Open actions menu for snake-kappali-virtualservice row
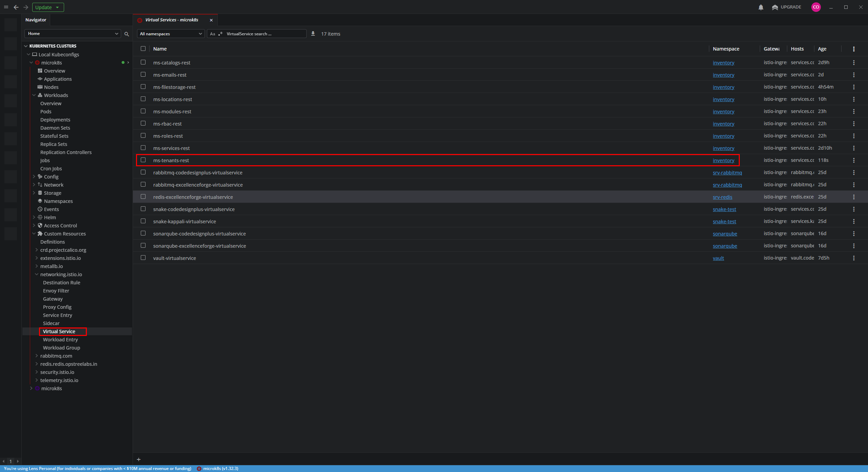 [854, 221]
